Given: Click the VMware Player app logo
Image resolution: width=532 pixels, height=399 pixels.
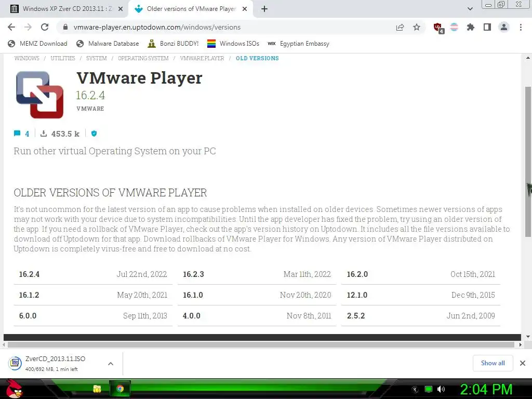Looking at the screenshot, I should tap(39, 95).
